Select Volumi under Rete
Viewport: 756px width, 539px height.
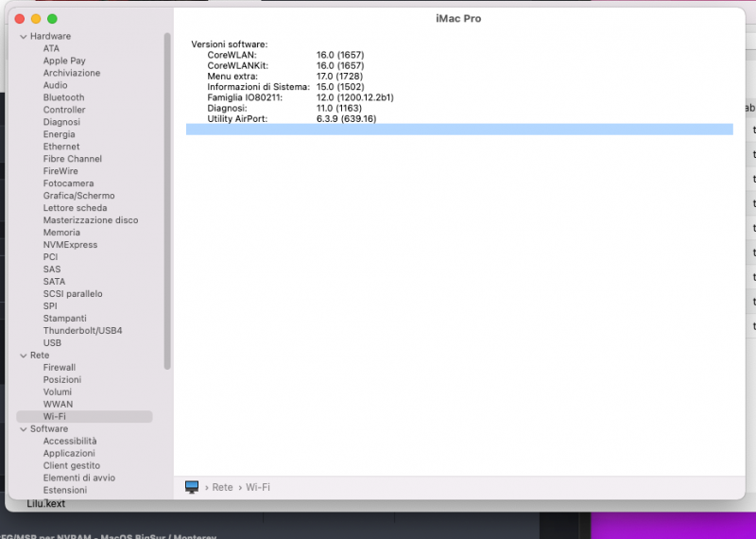[x=58, y=391]
